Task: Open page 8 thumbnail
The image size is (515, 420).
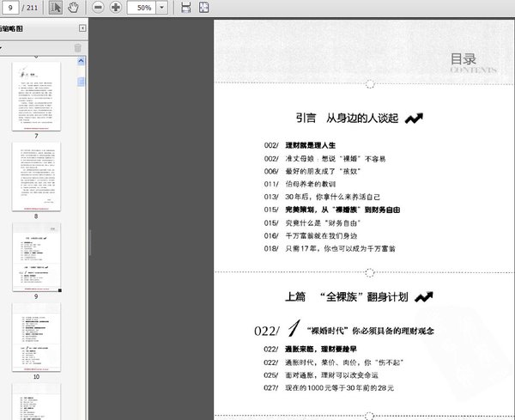Action: (x=36, y=176)
